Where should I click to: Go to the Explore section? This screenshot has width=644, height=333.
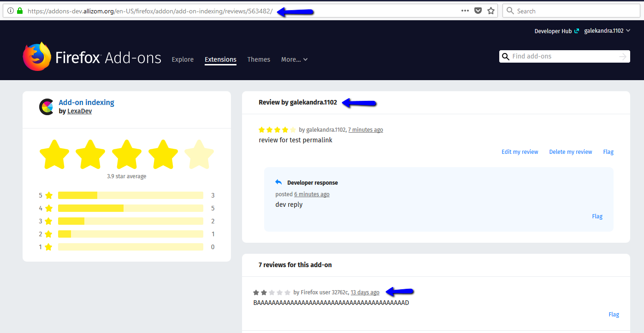[183, 59]
